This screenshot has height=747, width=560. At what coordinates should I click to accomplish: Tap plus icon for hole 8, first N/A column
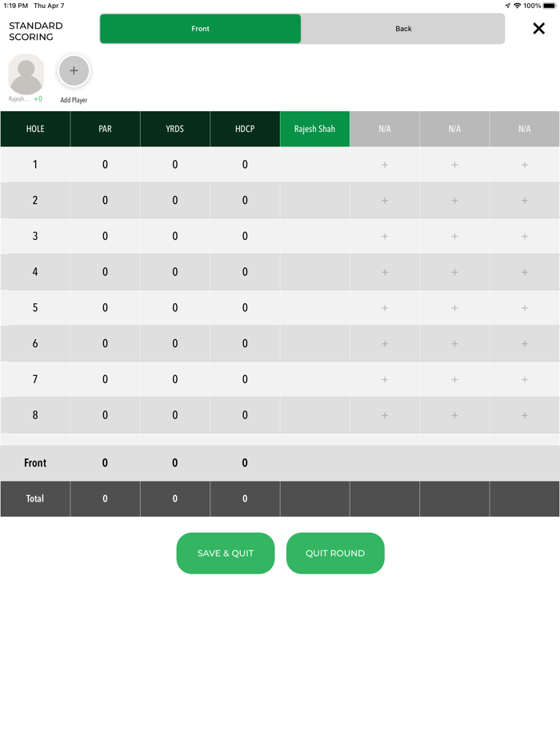click(x=385, y=415)
